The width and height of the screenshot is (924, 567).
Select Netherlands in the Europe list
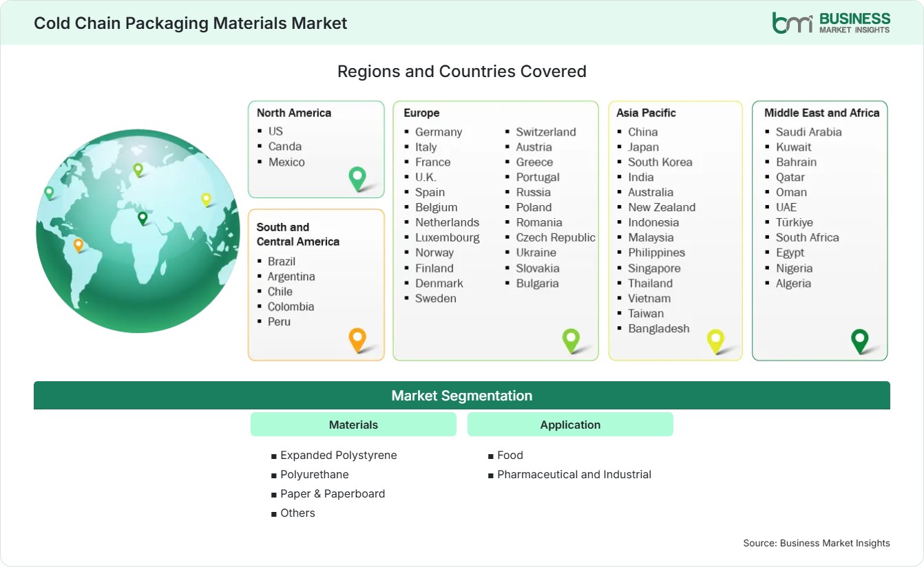point(448,222)
